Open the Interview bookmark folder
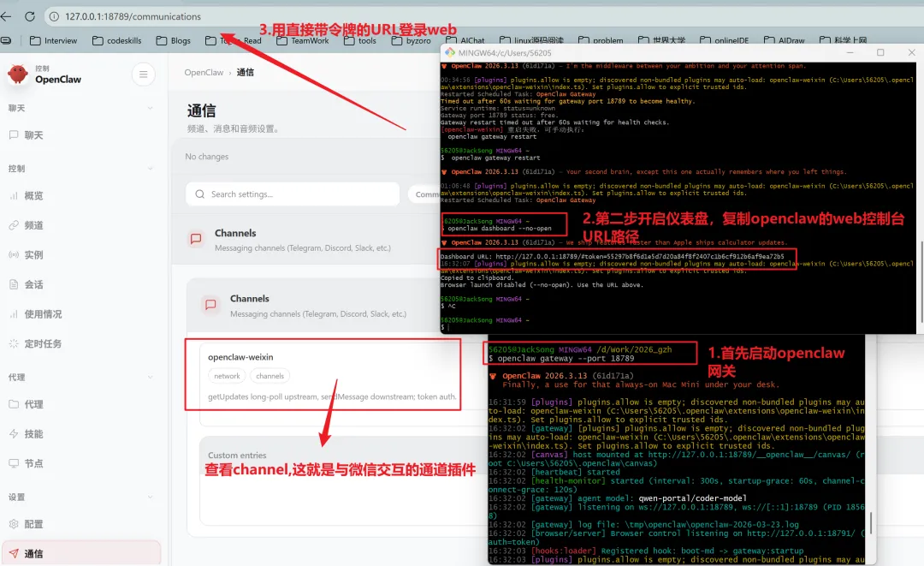 point(53,41)
